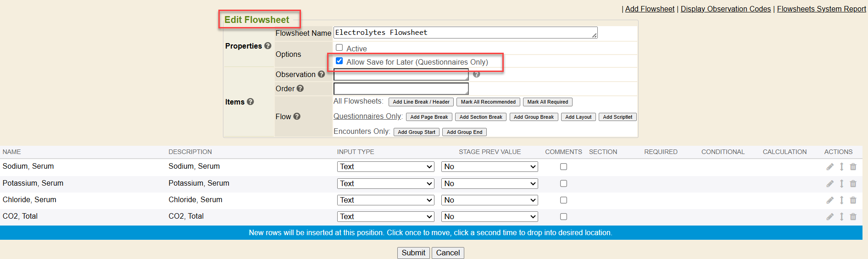Uncheck Allow Save for Later option

pyautogui.click(x=339, y=61)
